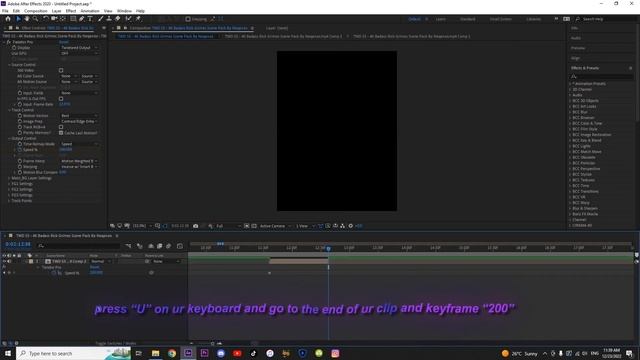Click the timeline current time display
Screen dimensions: 640x360
tap(18, 244)
